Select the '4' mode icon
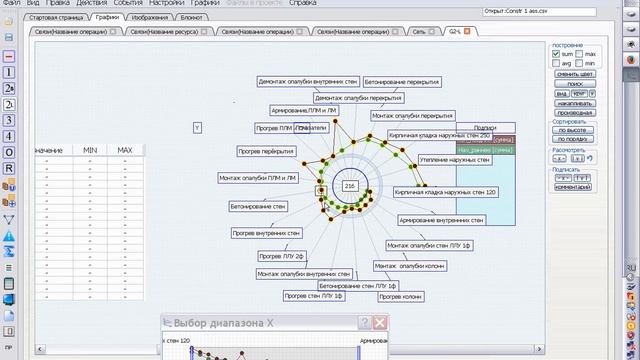This screenshot has height=360, width=640. point(9,136)
